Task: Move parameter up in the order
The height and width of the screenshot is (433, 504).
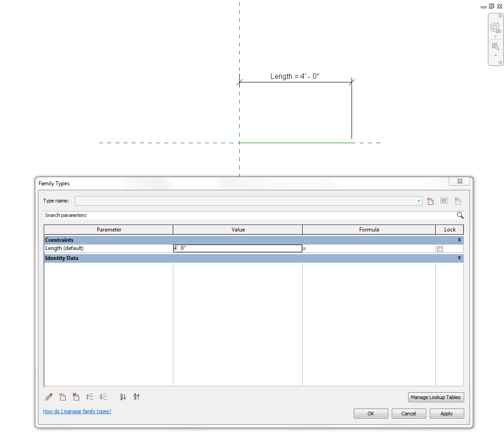Action: click(x=90, y=397)
